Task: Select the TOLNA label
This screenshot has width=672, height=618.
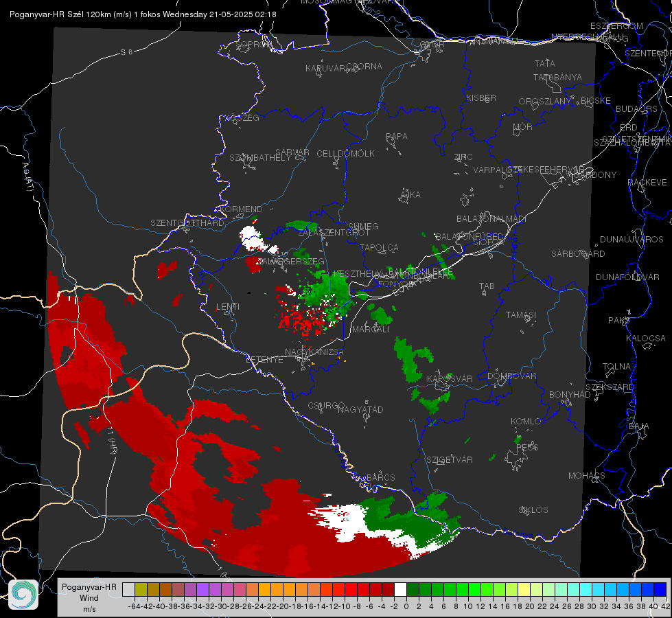Action: (x=616, y=367)
